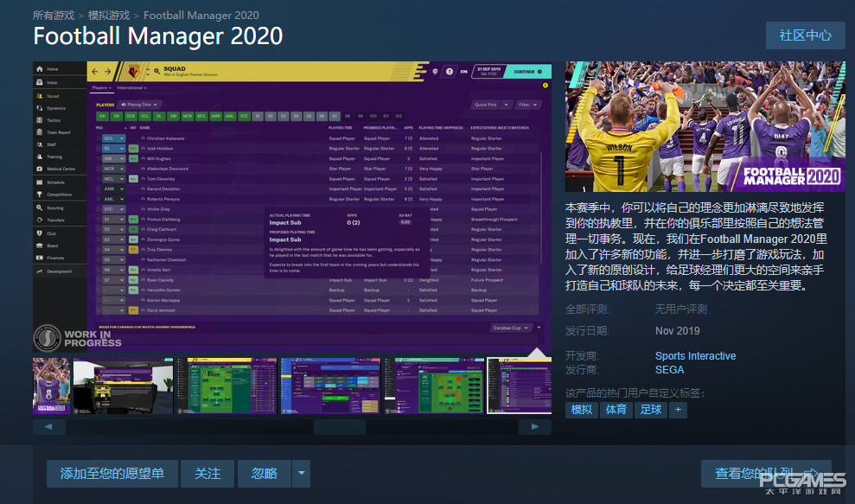
Task: Click the Training cone icon
Action: click(39, 156)
